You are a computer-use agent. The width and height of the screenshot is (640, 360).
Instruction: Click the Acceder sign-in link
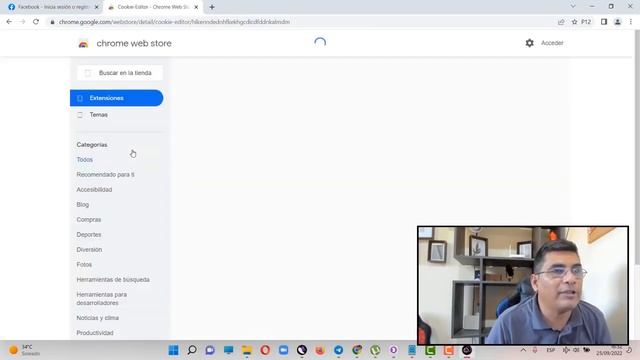click(x=552, y=43)
